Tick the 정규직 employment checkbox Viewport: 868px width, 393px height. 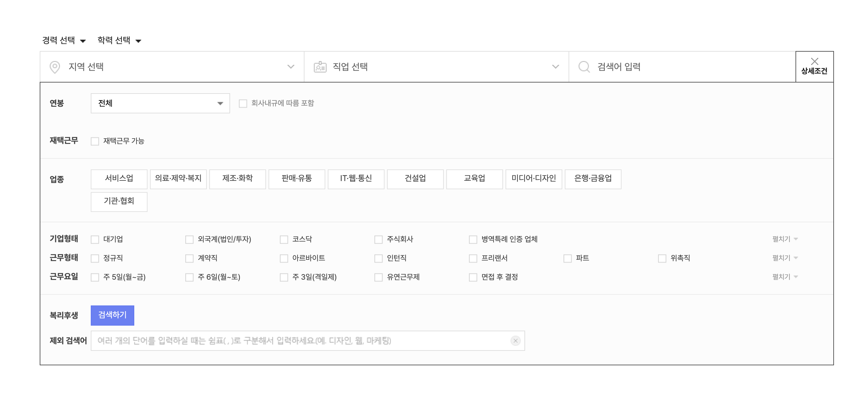95,258
